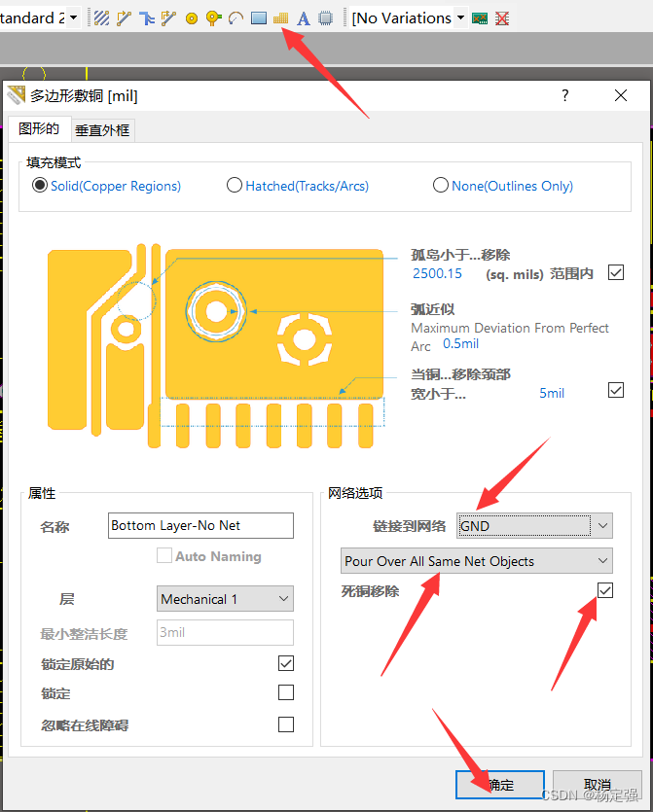Screen dimensions: 653x812
Task: Select Solid(Copper Regions) fill mode
Action: tap(40, 186)
